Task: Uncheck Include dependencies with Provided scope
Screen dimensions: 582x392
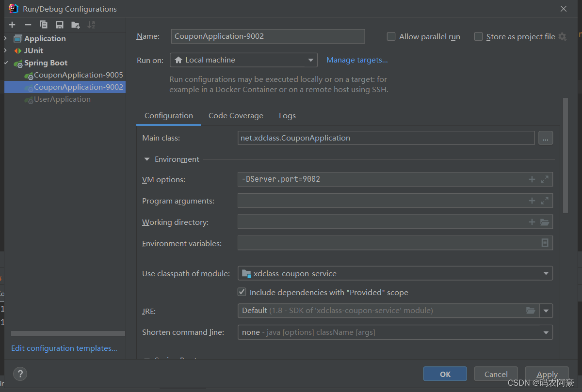Action: coord(242,292)
